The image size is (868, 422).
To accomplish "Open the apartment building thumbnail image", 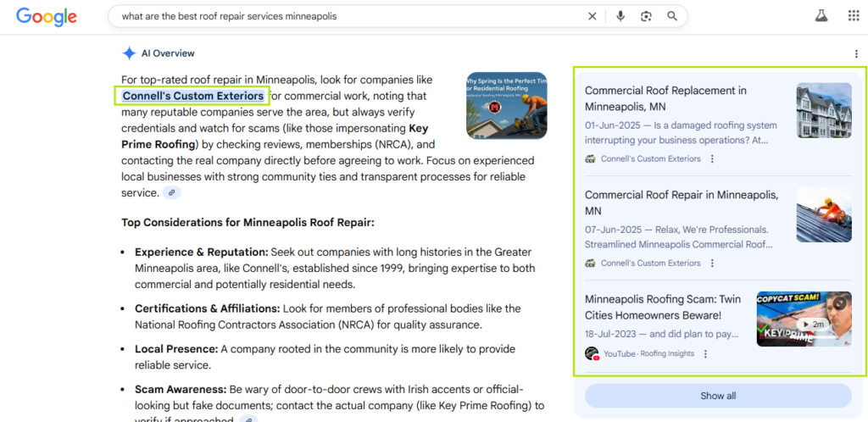I will click(x=824, y=110).
